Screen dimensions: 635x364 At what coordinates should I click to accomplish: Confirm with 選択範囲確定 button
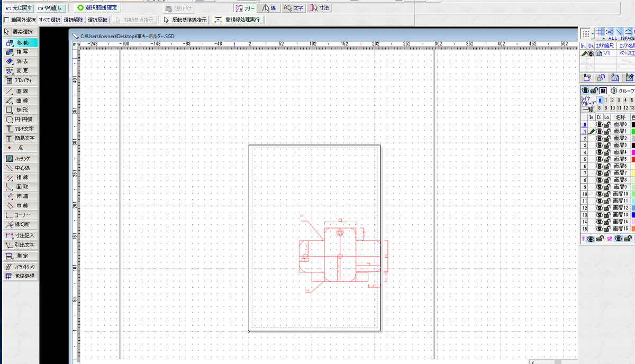pyautogui.click(x=97, y=8)
